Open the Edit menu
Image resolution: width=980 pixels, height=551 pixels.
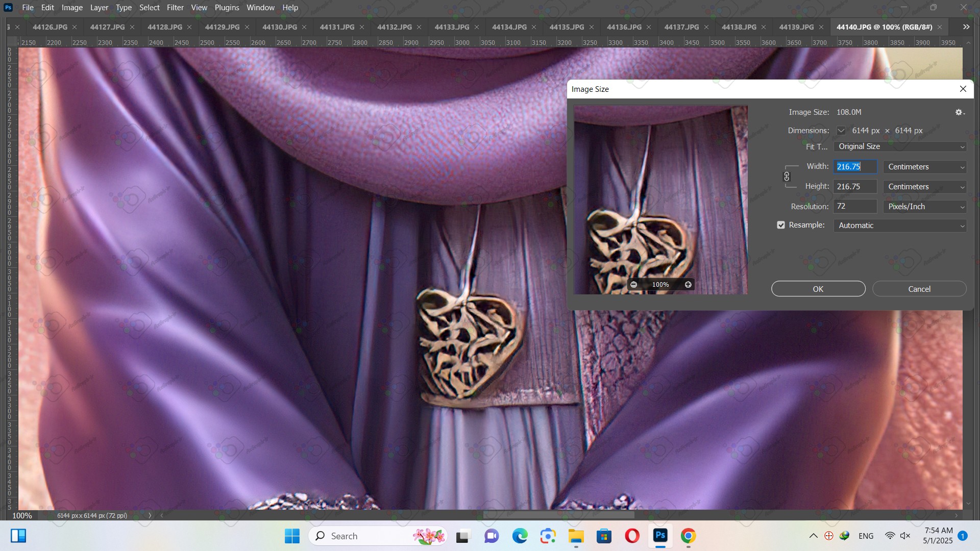47,8
